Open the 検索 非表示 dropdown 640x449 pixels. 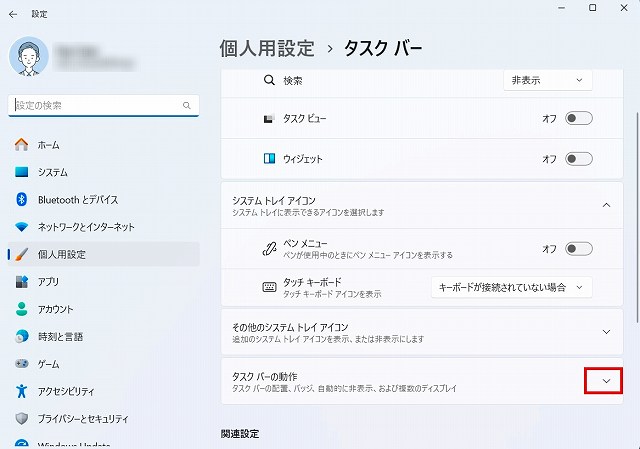[x=548, y=79]
